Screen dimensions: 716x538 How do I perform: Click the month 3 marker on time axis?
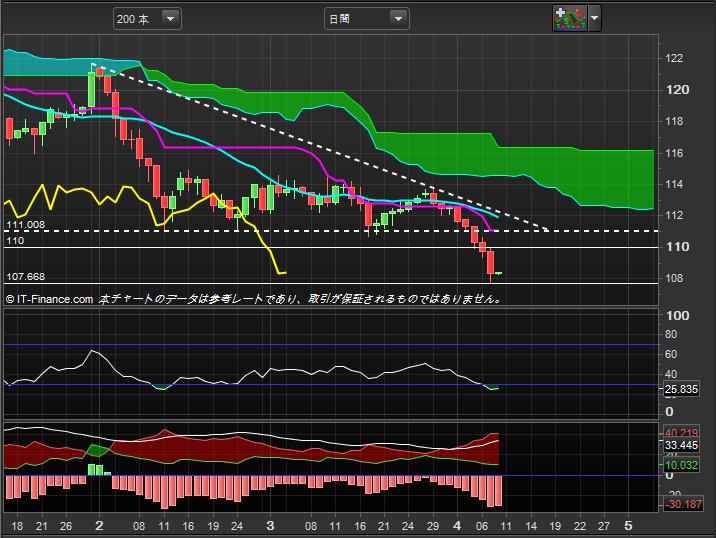point(270,526)
